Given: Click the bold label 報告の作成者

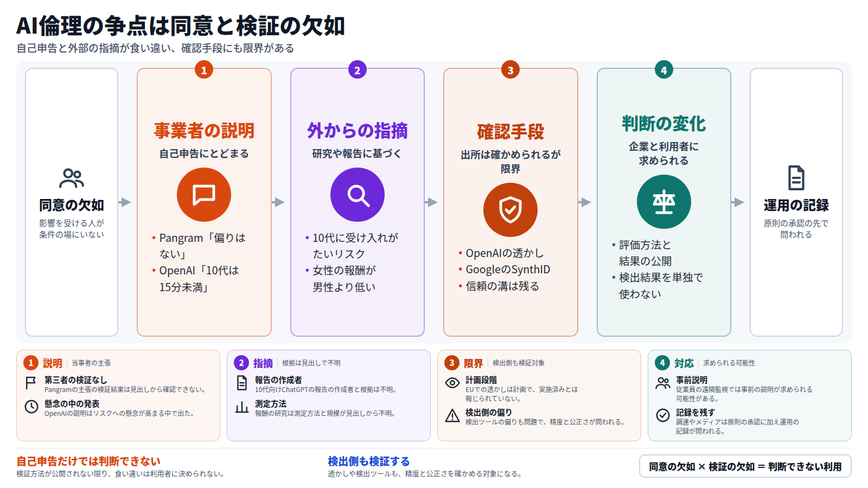Looking at the screenshot, I should 279,380.
